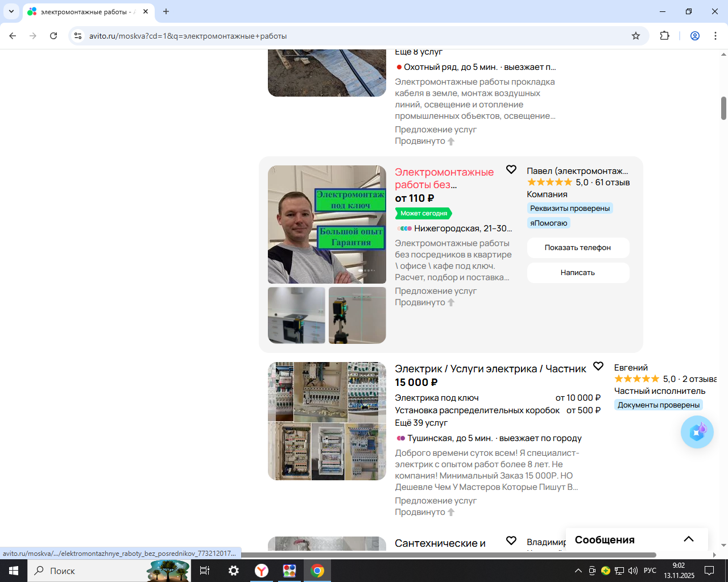Open seller profile Павел (электромонтаж...
The height and width of the screenshot is (582, 728).
(577, 171)
